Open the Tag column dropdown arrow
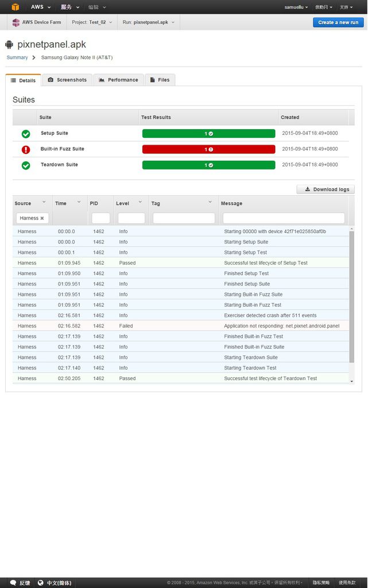The image size is (368, 588). click(210, 202)
